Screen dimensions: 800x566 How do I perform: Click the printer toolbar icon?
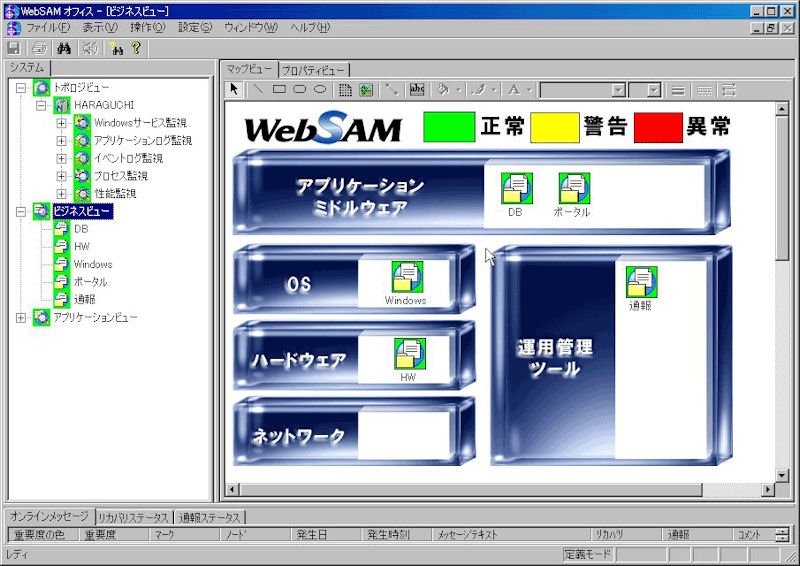tap(39, 48)
